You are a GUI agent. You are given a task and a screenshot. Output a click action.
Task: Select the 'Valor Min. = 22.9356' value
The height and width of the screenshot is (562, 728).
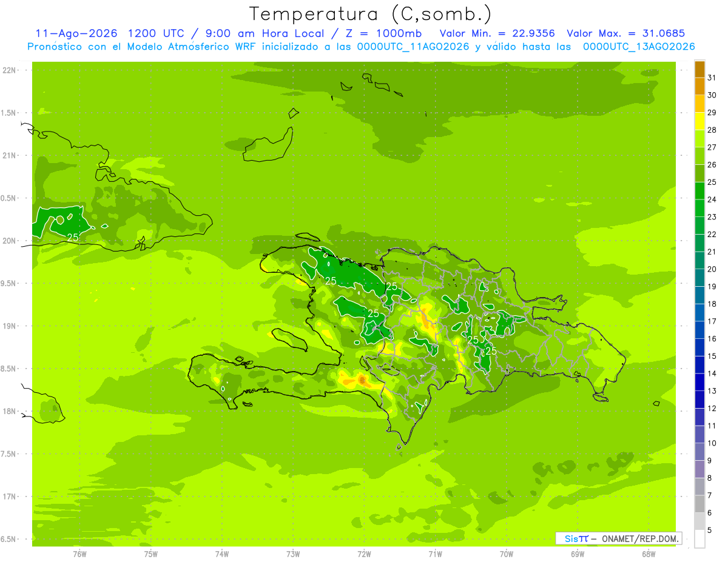click(x=497, y=33)
